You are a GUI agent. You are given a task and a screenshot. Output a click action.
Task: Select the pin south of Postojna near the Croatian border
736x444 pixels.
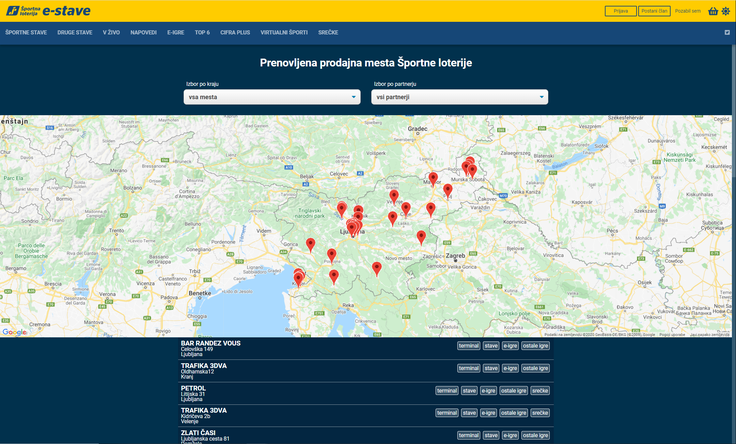(x=334, y=276)
